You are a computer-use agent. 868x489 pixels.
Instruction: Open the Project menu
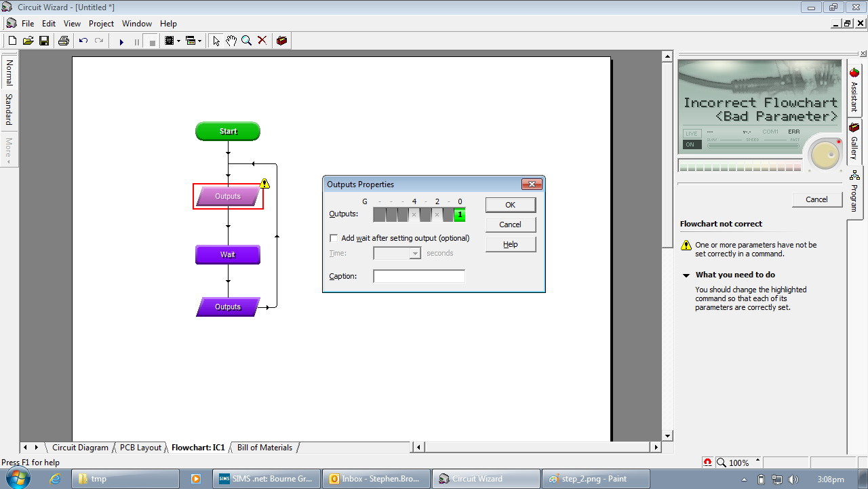click(101, 24)
